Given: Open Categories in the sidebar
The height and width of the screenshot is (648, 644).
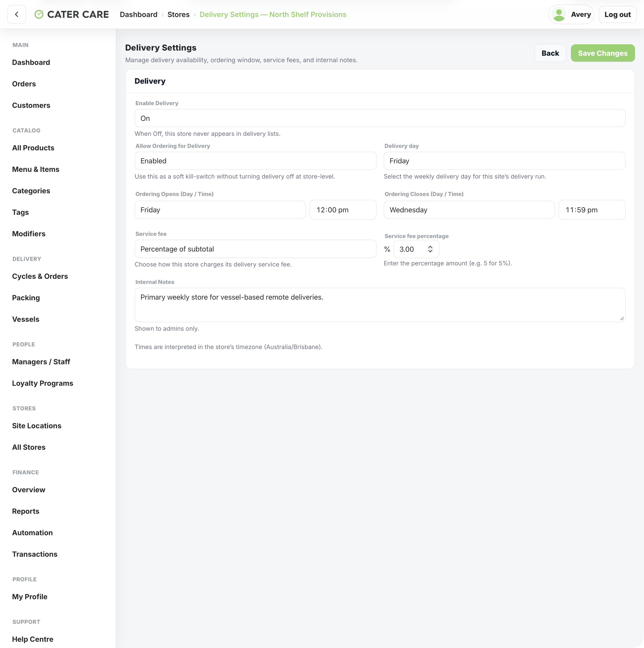Looking at the screenshot, I should tap(31, 191).
